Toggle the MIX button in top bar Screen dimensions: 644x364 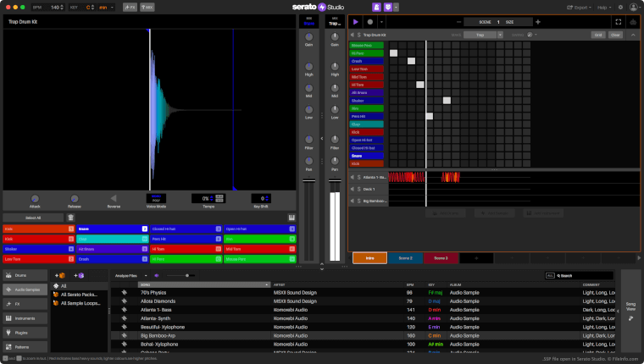(147, 7)
